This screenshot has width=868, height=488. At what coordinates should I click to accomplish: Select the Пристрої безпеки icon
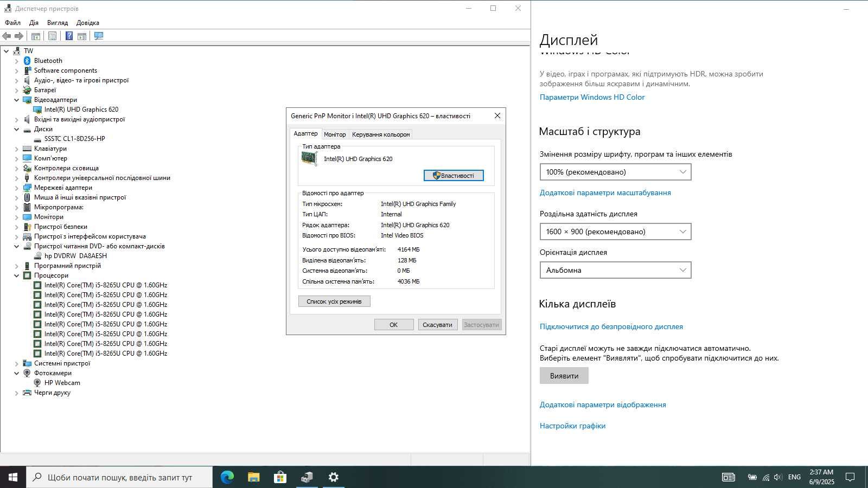(x=27, y=227)
